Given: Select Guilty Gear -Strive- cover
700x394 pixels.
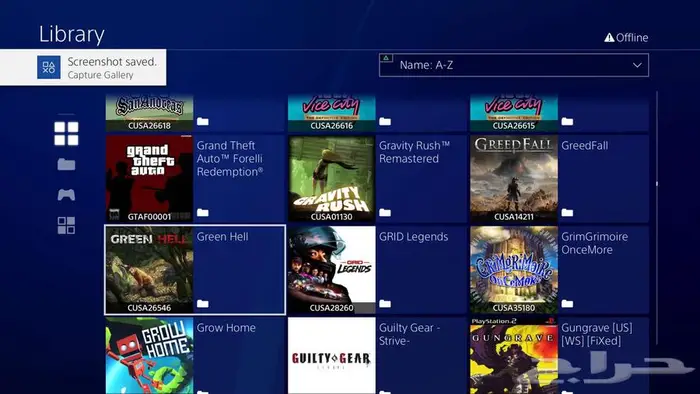Looking at the screenshot, I should [332, 356].
